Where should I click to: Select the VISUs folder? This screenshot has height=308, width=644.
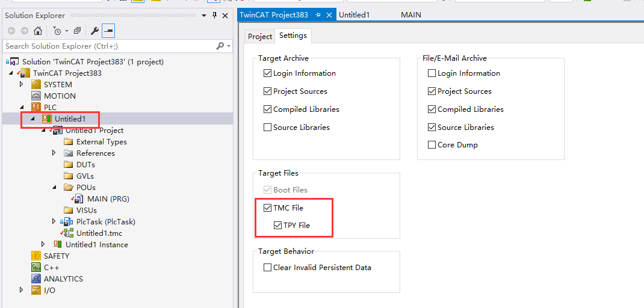pos(87,211)
